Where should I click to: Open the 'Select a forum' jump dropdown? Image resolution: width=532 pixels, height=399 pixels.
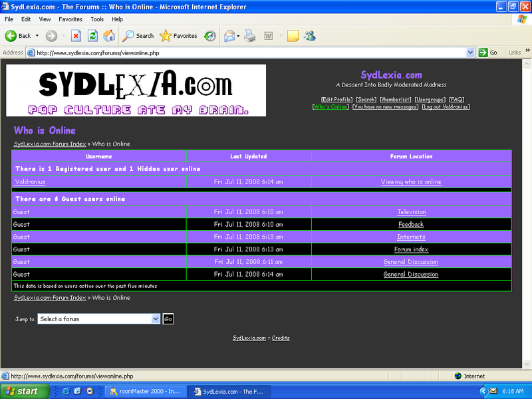[x=99, y=319]
